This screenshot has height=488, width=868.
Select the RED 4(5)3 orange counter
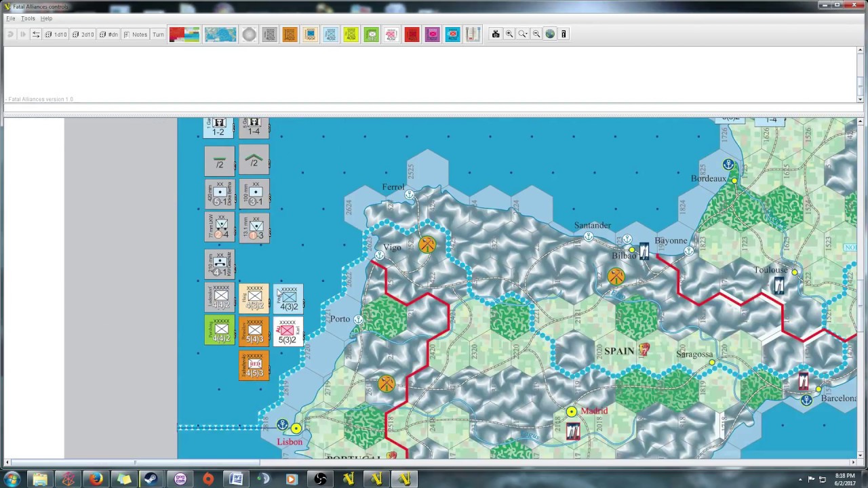[254, 365]
